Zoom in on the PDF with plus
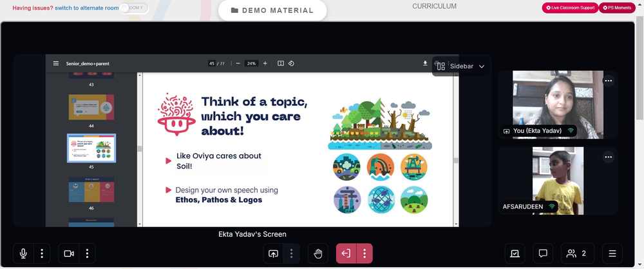 point(265,63)
